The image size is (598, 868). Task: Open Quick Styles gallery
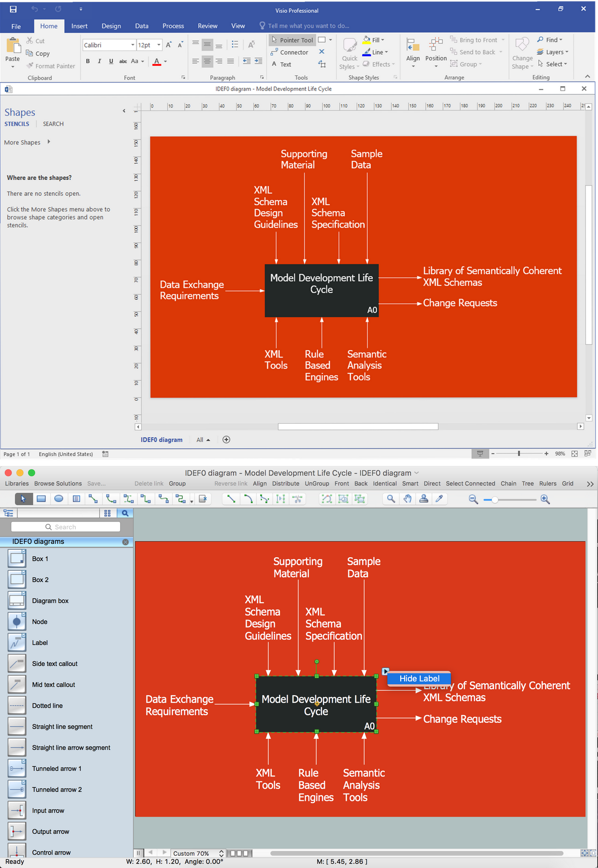click(349, 54)
